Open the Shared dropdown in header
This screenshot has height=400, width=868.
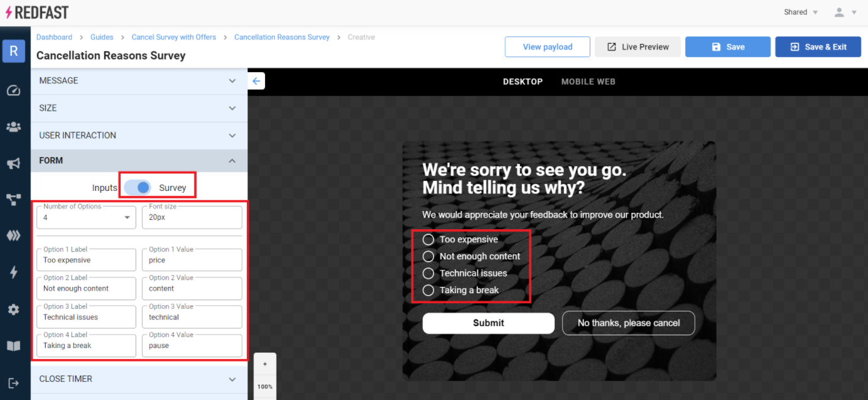(801, 12)
